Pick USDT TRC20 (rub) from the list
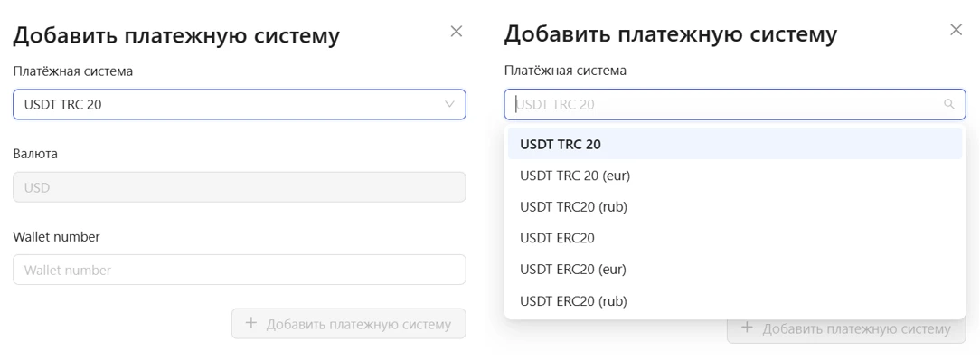The width and height of the screenshot is (980, 361). 735,207
